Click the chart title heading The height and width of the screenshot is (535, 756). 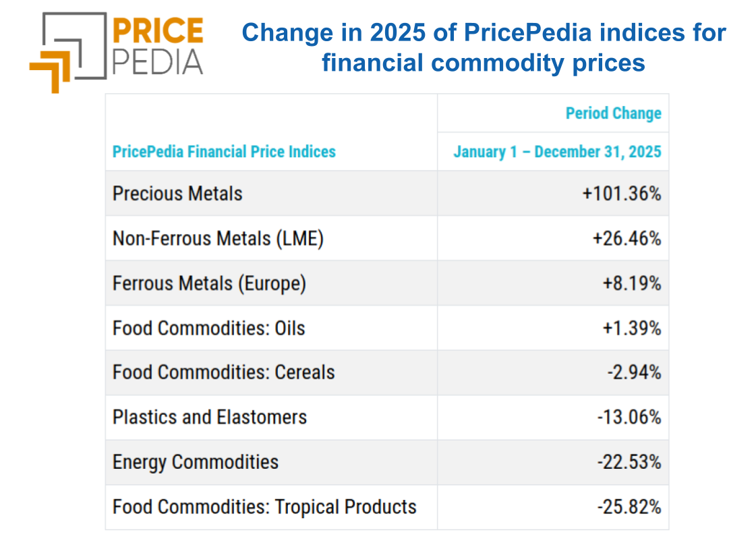(483, 47)
